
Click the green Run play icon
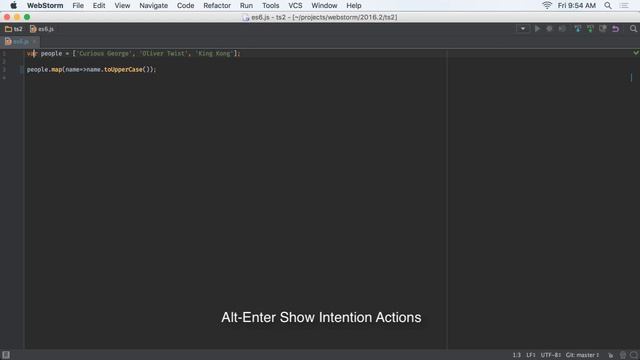(537, 29)
